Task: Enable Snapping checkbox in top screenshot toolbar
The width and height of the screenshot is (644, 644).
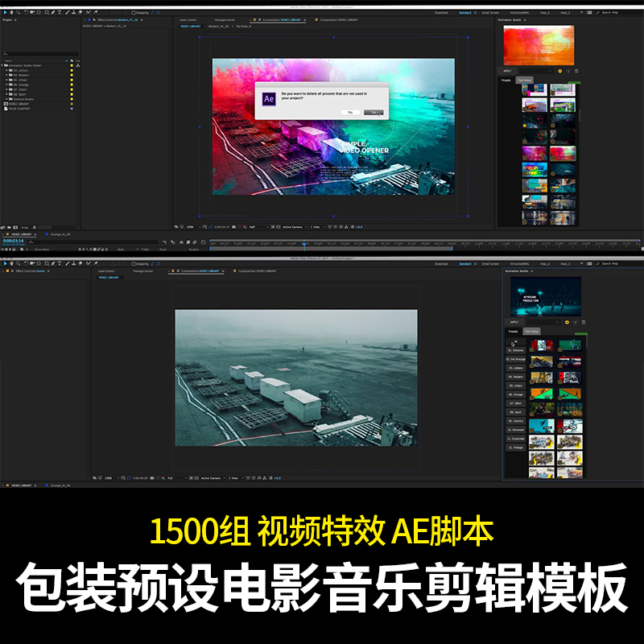Action: [x=134, y=13]
